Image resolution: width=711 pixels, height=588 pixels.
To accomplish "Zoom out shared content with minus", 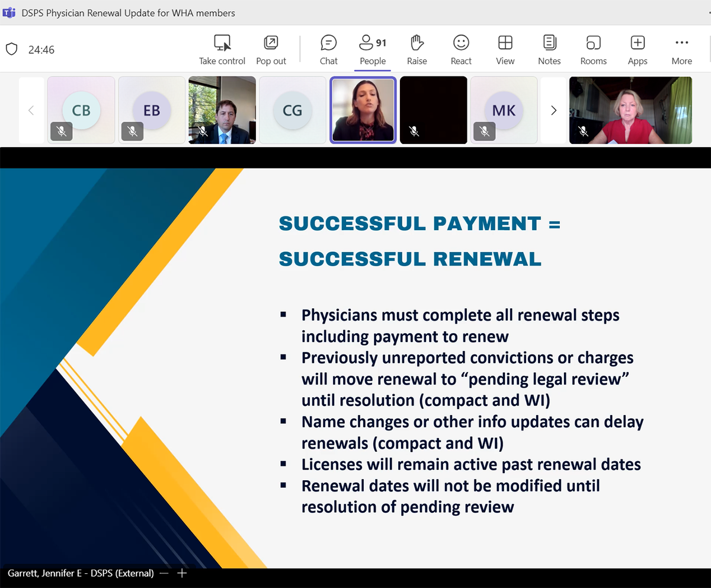I will (164, 573).
